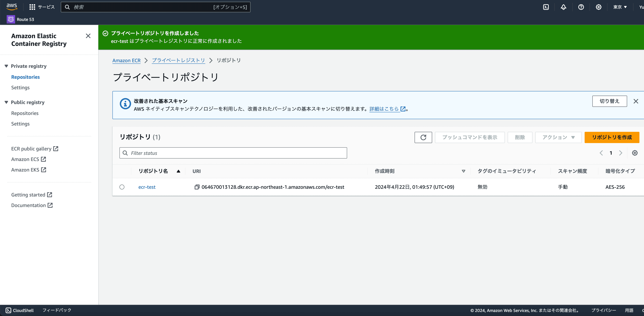
Task: Click the info circle icon in scan banner
Action: [x=125, y=104]
